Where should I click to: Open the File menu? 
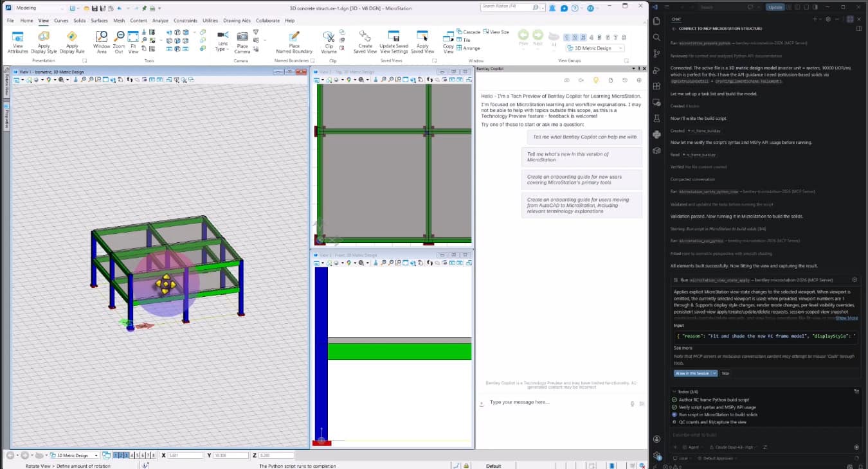(x=10, y=21)
